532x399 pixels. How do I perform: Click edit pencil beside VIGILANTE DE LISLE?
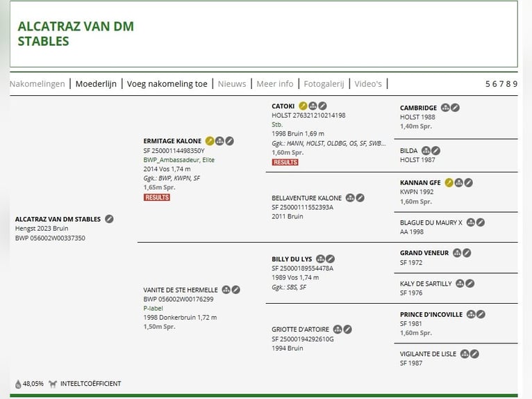coord(474,355)
